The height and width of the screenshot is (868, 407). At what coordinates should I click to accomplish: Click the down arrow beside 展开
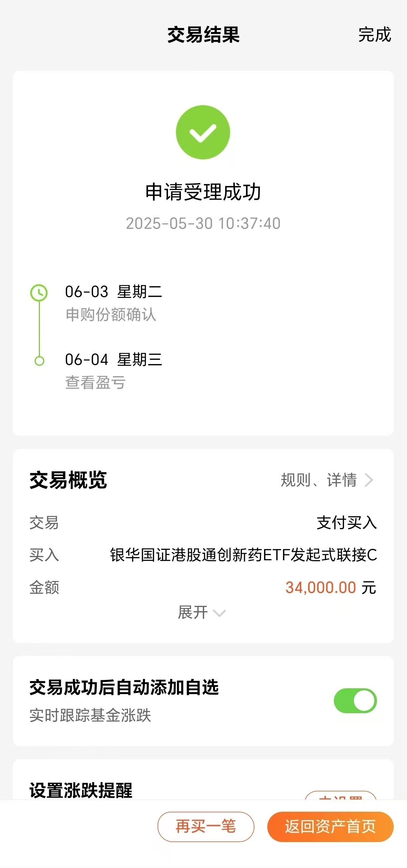click(x=219, y=613)
